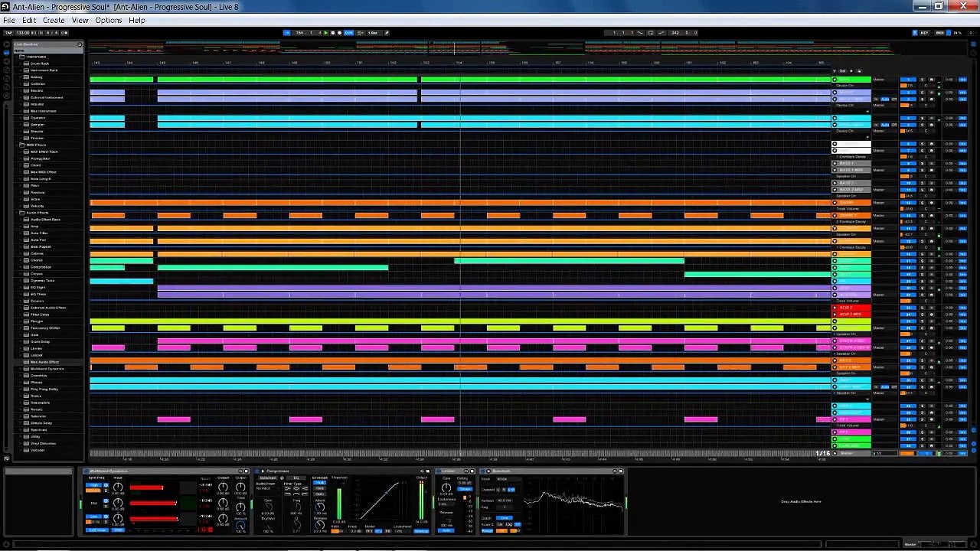Click the TAP tempo button
Screen dimensions: 980x551
(x=9, y=33)
